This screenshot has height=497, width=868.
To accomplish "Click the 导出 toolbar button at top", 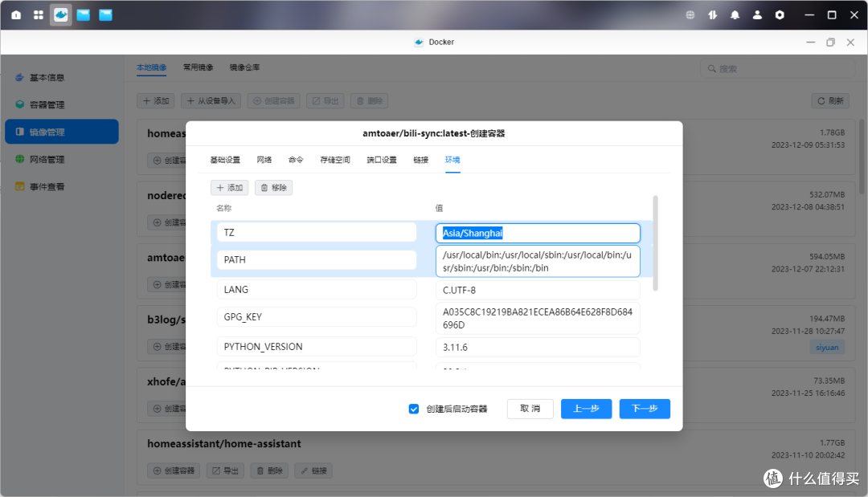I will tap(325, 100).
